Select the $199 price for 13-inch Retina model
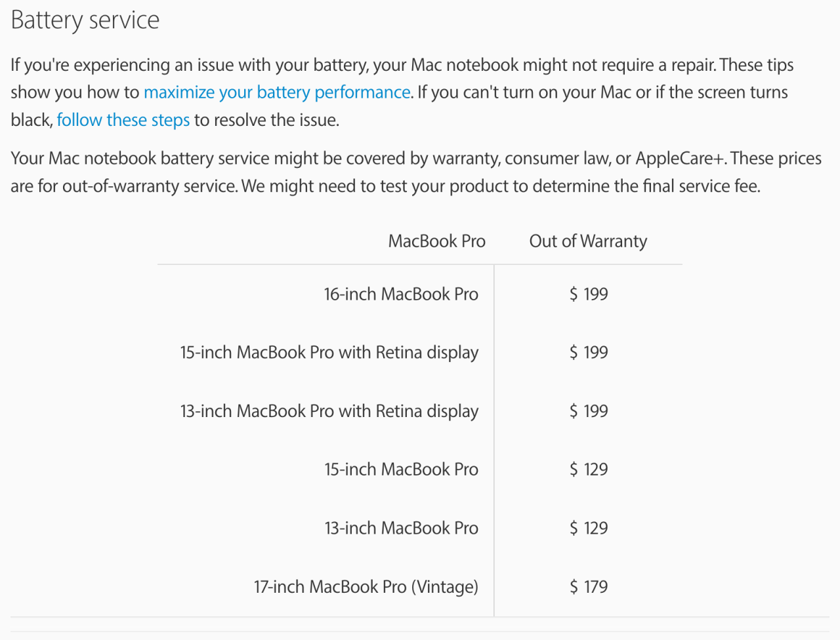The height and width of the screenshot is (640, 840). [x=589, y=411]
